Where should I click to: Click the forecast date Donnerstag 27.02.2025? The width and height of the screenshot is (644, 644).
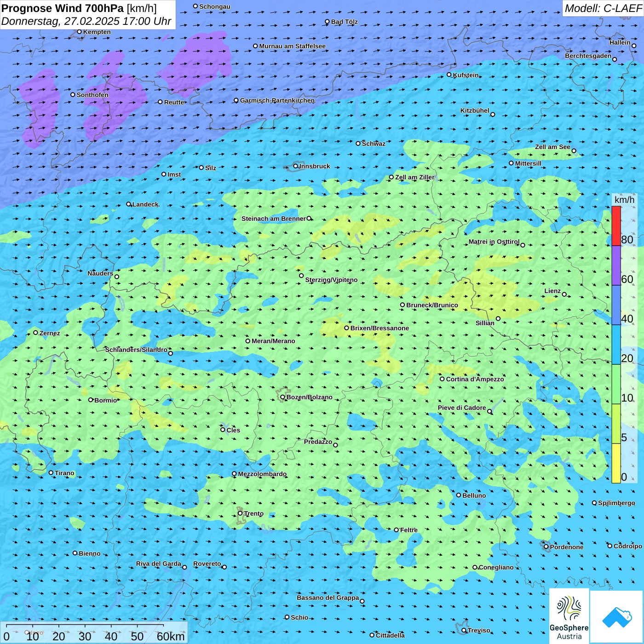point(86,21)
